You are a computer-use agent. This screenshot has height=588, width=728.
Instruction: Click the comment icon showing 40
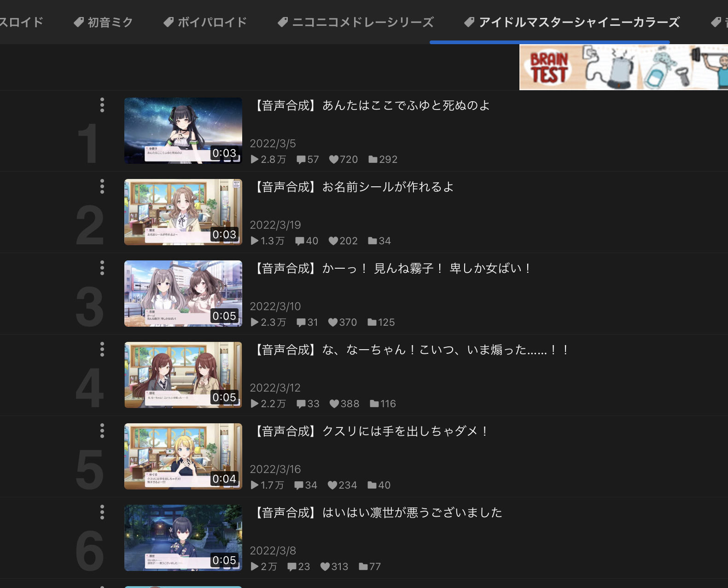tap(300, 241)
